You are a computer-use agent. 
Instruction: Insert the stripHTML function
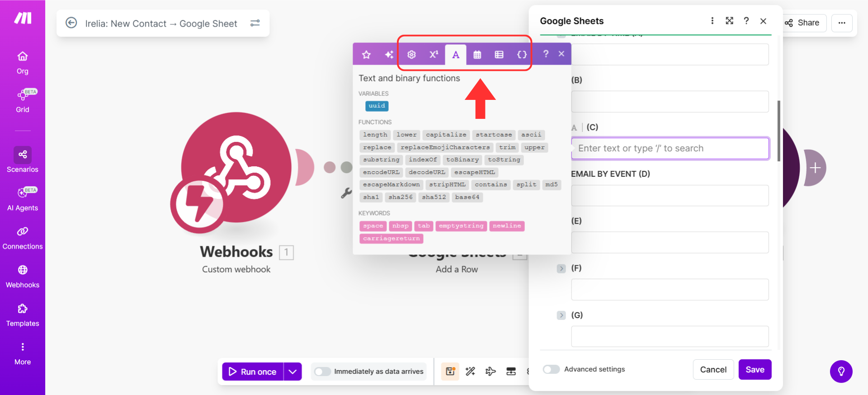447,184
